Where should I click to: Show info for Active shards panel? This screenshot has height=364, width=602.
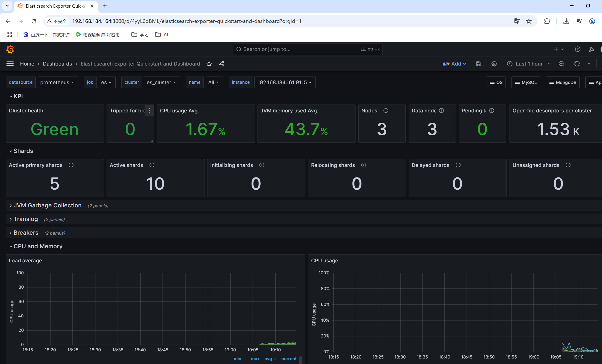pos(152,165)
